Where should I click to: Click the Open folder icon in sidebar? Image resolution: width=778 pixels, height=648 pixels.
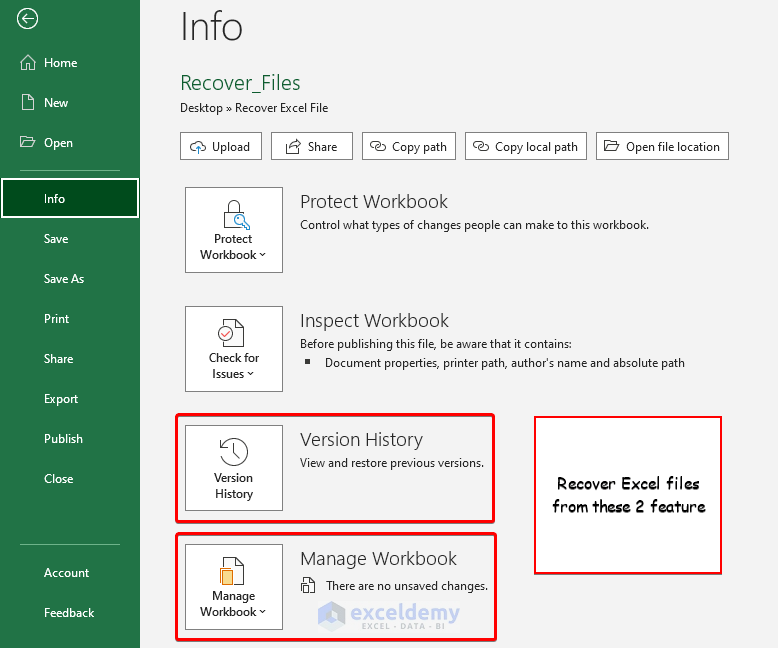pyautogui.click(x=27, y=142)
